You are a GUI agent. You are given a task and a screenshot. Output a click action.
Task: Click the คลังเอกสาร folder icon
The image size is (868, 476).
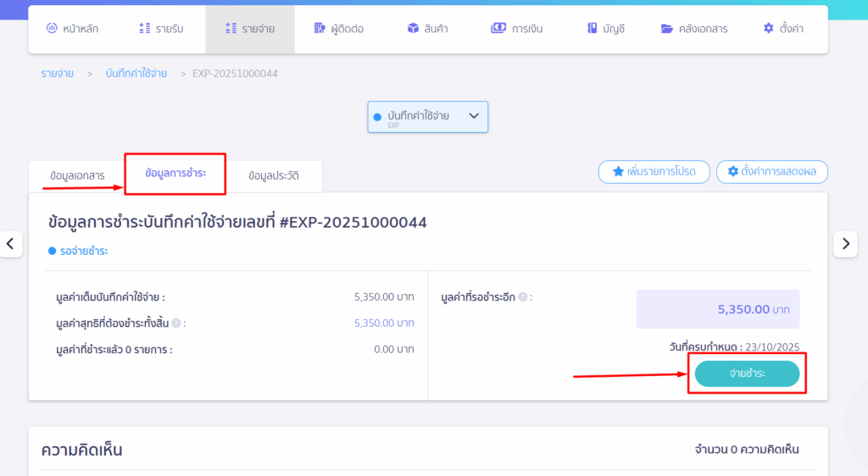point(667,29)
